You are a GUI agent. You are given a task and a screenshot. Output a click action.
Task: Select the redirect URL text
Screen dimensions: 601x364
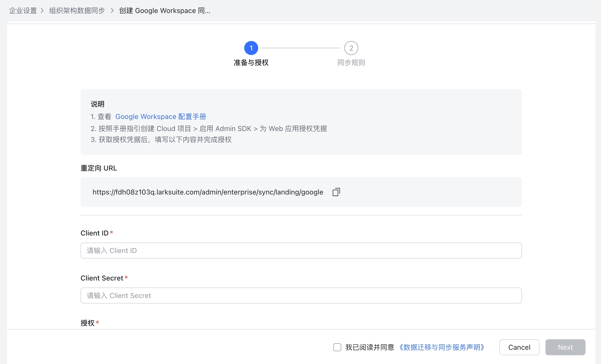pyautogui.click(x=208, y=192)
